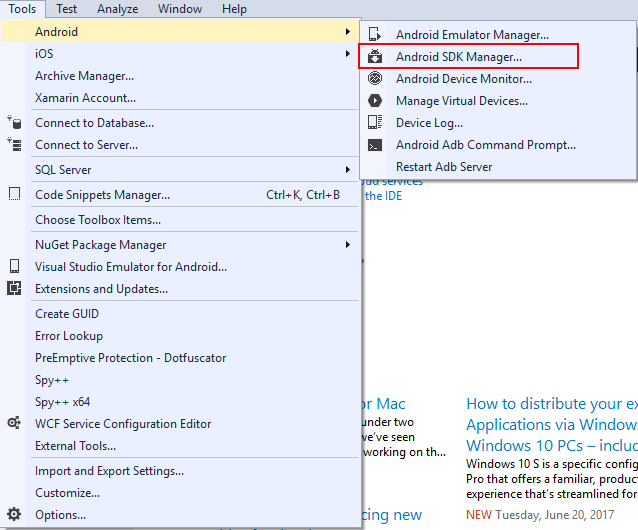Click the Android SDK Manager icon

[375, 56]
